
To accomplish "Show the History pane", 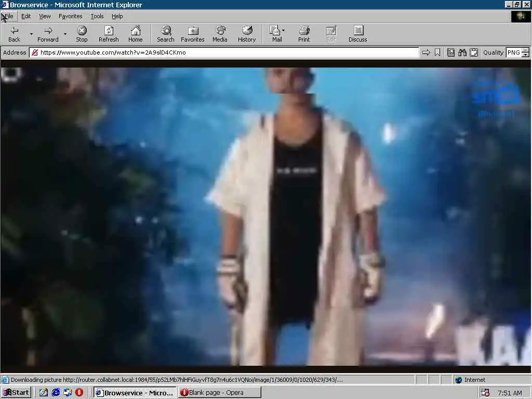I will point(247,34).
